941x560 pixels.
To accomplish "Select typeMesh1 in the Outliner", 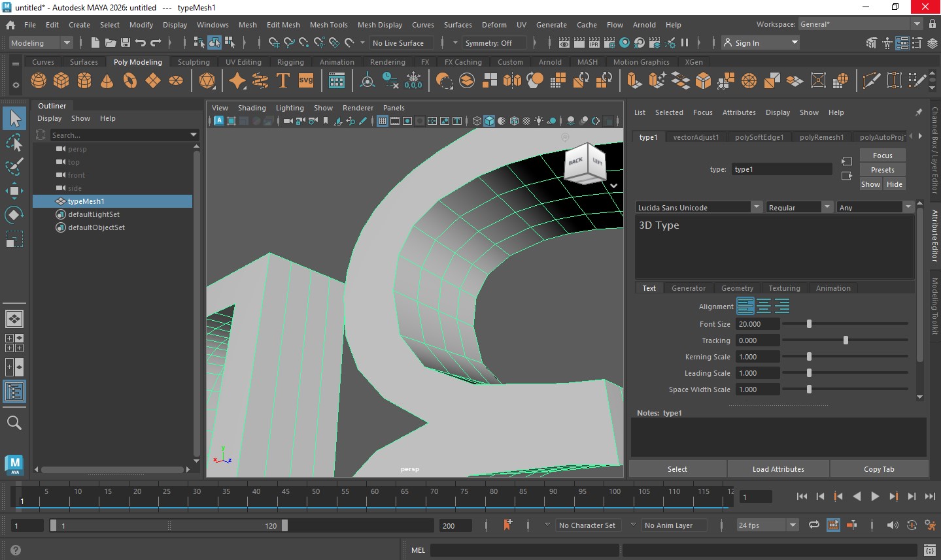I will pos(86,201).
